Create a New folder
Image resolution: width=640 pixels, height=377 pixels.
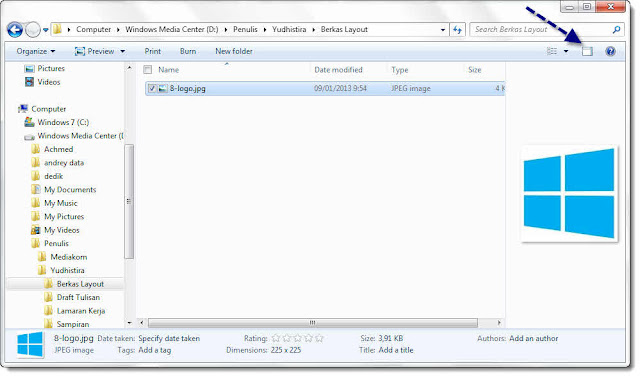click(x=234, y=51)
